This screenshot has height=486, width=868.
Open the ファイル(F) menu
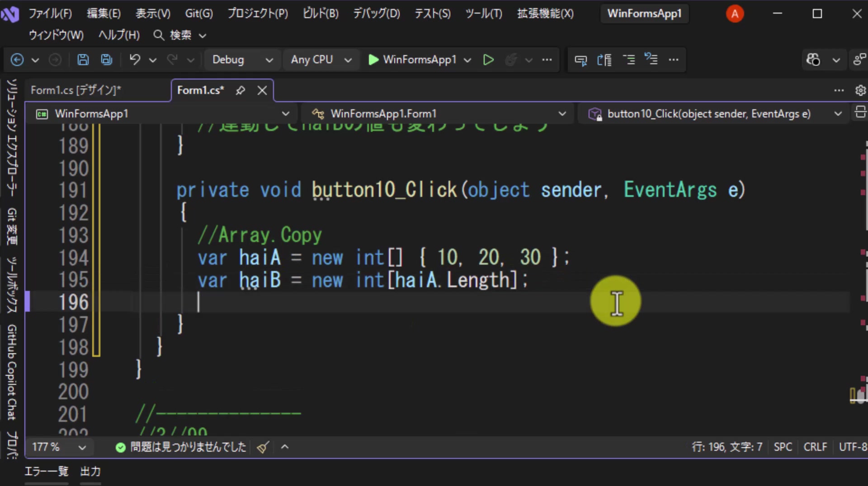50,13
